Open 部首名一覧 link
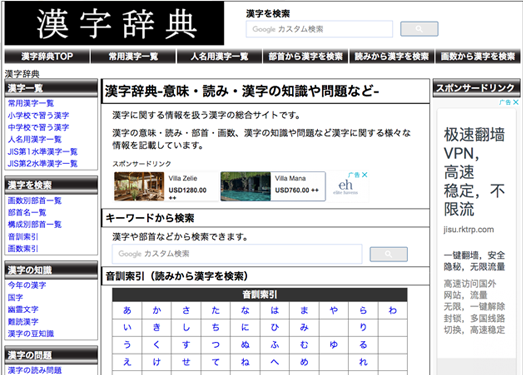Image resolution: width=523 pixels, height=375 pixels. (x=27, y=213)
